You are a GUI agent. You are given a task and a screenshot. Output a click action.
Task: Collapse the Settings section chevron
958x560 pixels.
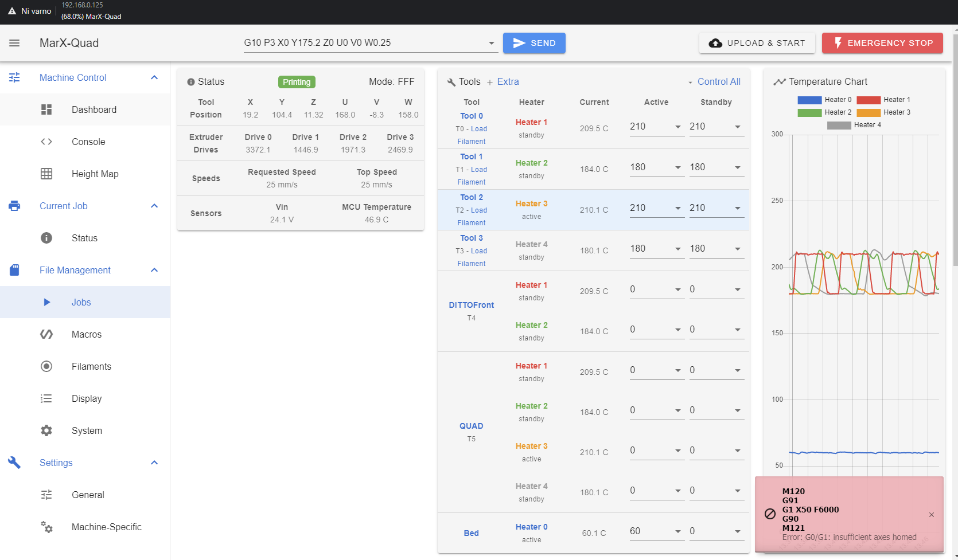(154, 463)
